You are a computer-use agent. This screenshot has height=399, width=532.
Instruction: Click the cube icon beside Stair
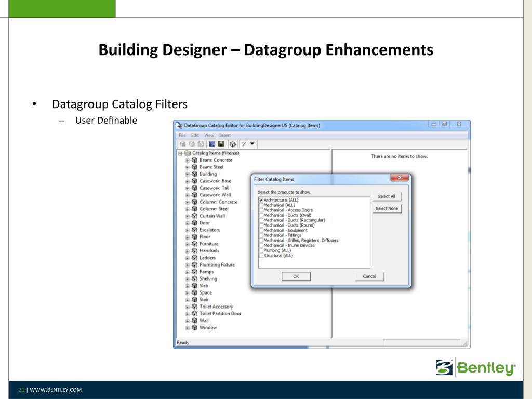[x=194, y=300]
